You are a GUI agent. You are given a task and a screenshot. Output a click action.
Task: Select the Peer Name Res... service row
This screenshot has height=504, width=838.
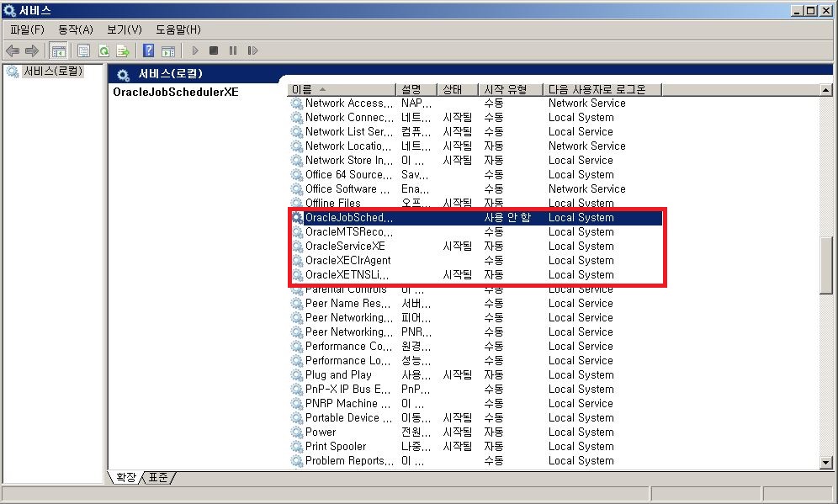click(x=475, y=304)
